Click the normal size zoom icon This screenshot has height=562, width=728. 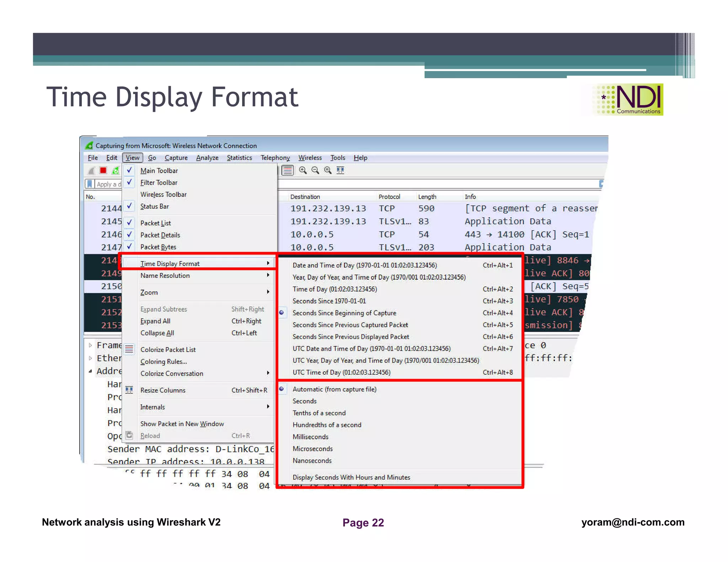(328, 171)
